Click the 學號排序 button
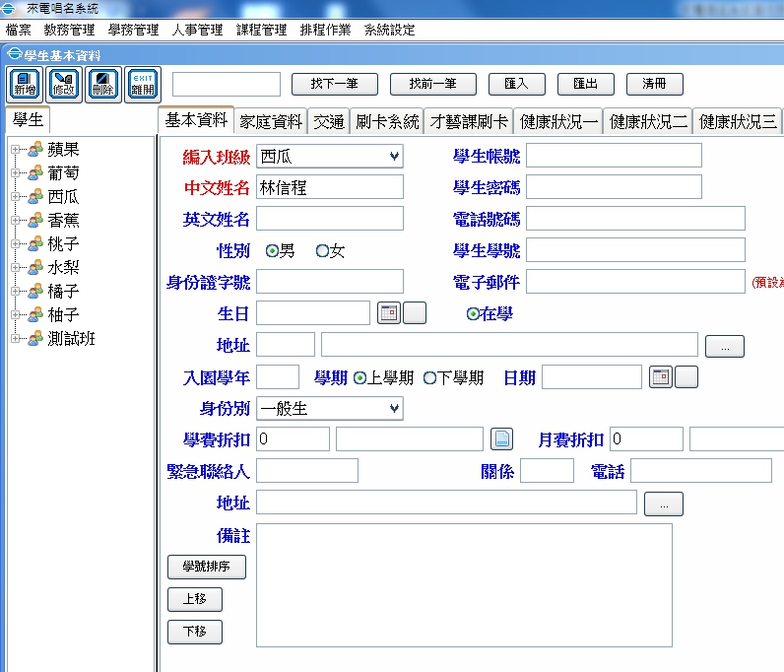Screen dimensions: 784x672 (x=207, y=567)
